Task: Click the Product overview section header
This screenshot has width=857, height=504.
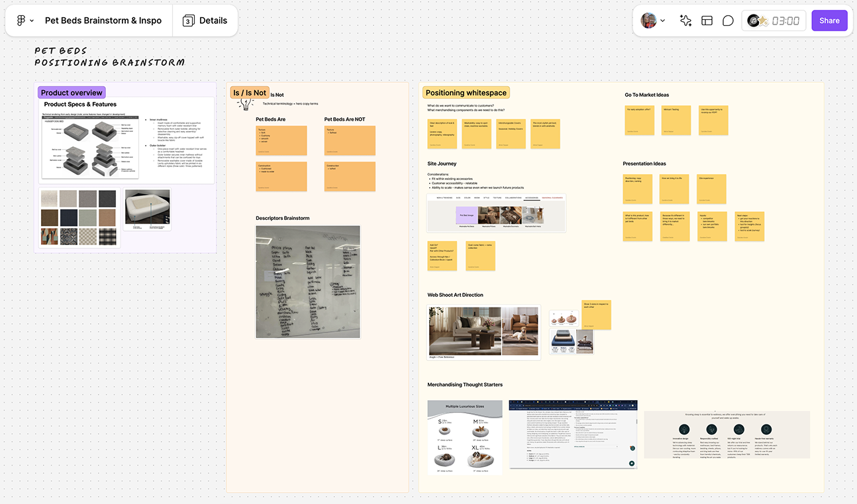Action: tap(72, 92)
